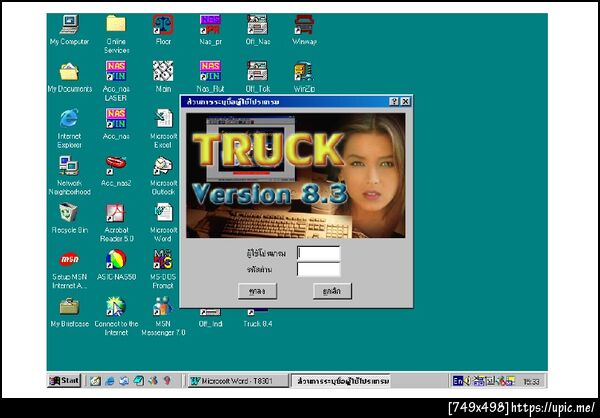Select the Microsoft Word shortcut icon

[163, 212]
